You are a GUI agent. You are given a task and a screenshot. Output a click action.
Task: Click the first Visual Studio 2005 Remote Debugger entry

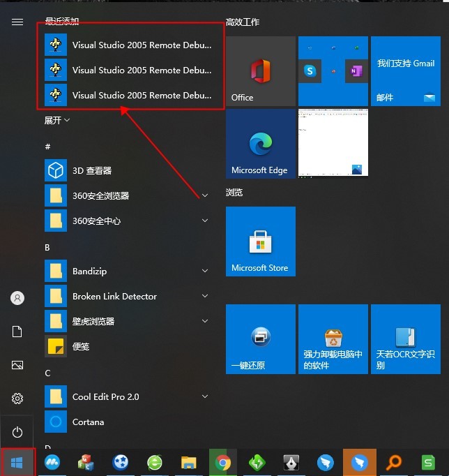[132, 45]
